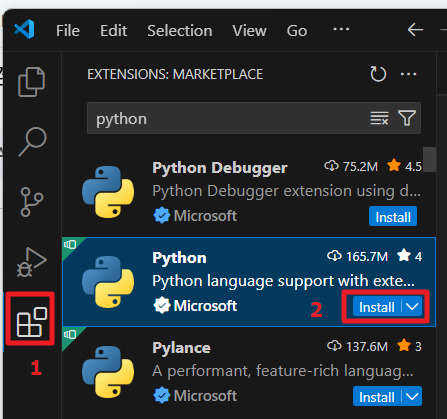Screen dimensions: 447x419
Task: Open the filter extensions funnel icon
Action: 407,118
